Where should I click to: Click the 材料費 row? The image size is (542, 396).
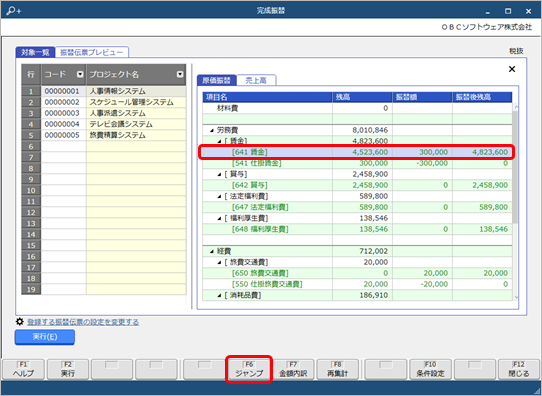click(357, 109)
